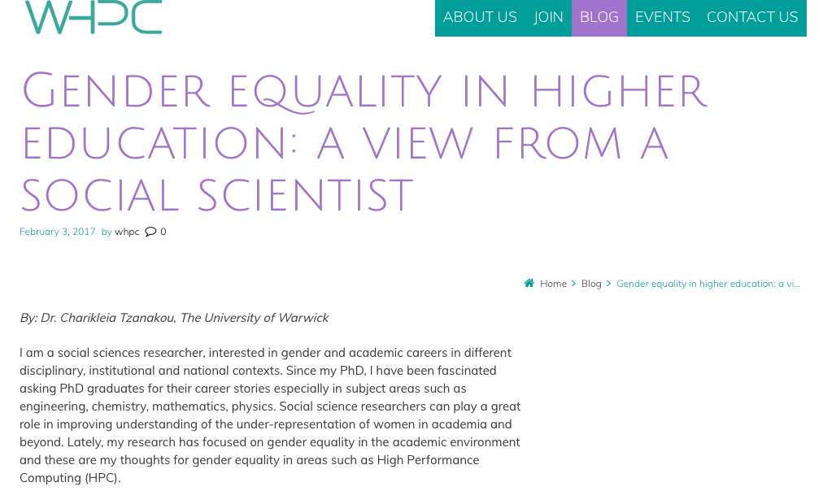This screenshot has height=504, width=823.
Task: Click the introductory paragraph text
Action: [x=270, y=415]
